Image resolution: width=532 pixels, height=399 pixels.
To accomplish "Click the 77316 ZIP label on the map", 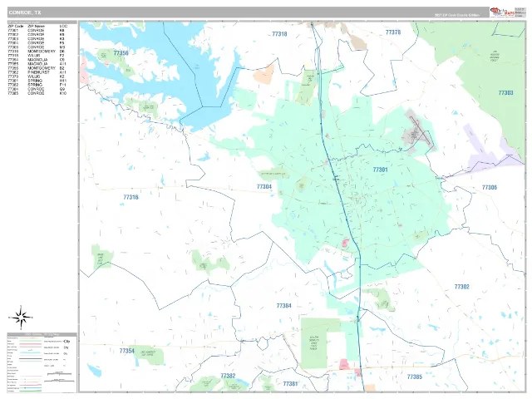I will 131,197.
